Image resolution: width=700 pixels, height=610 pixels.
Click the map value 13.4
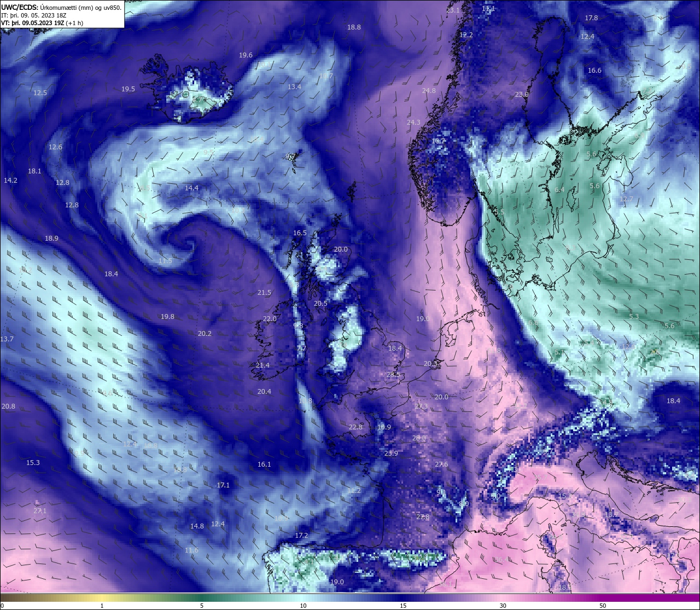click(294, 87)
